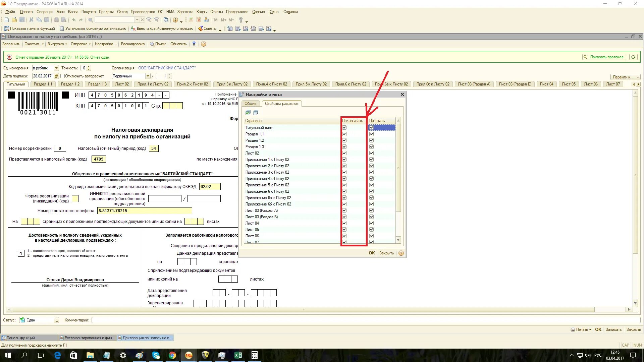Open the 1C app icon in Windows taskbar
This screenshot has width=644, height=362.
(x=189, y=355)
